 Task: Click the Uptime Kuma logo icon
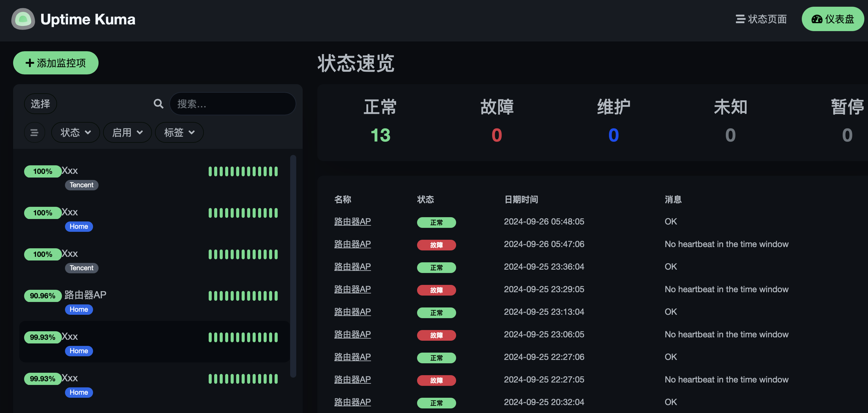23,19
